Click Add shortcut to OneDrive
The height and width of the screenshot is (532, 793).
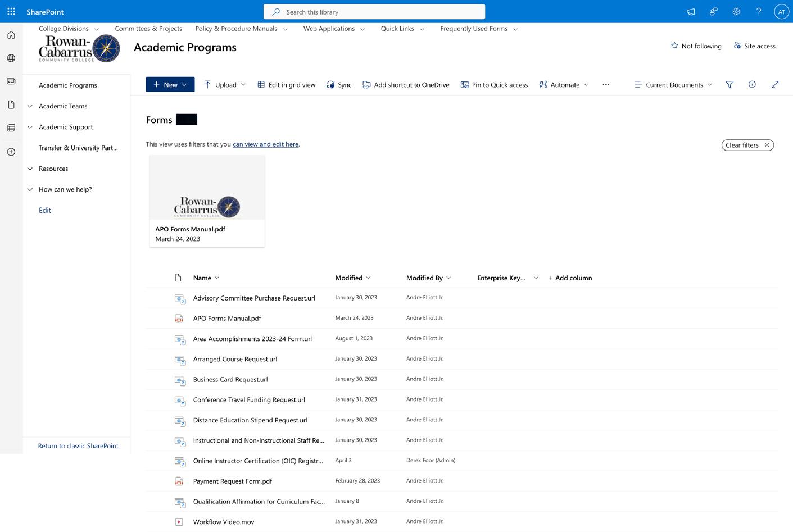(x=406, y=85)
